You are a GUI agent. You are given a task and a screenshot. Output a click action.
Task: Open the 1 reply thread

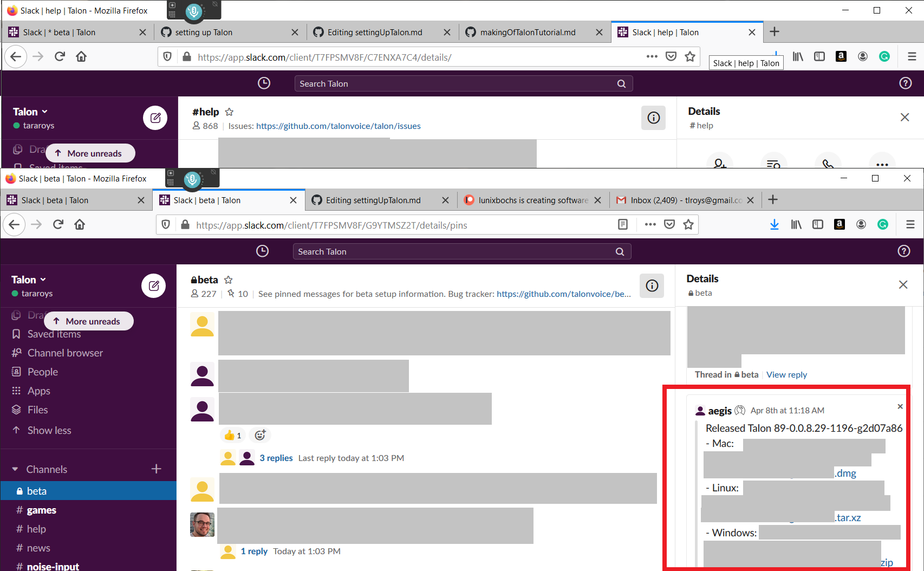pos(254,551)
